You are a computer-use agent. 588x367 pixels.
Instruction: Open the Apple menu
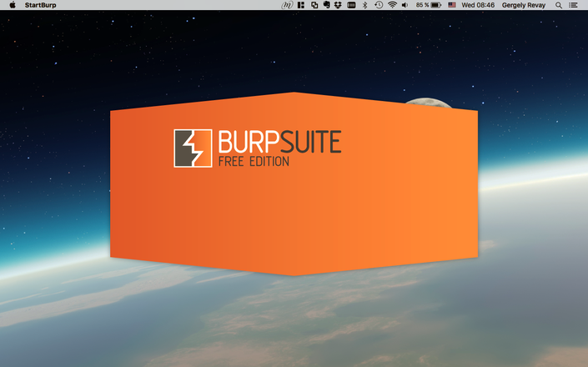[x=13, y=5]
